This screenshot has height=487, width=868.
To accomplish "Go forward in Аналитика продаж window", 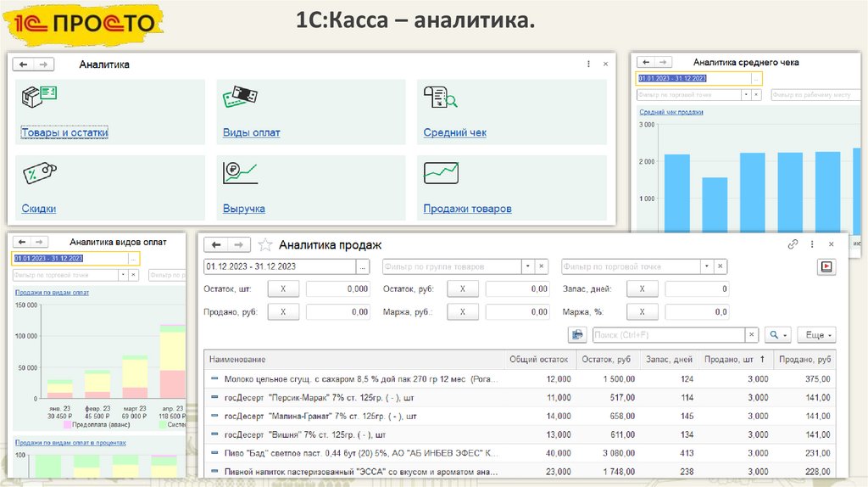I will pos(238,245).
